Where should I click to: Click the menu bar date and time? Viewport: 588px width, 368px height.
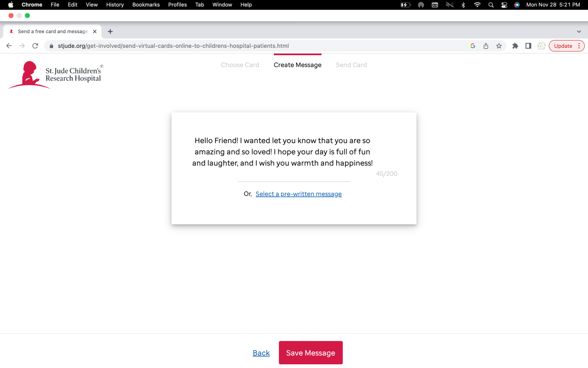553,5
